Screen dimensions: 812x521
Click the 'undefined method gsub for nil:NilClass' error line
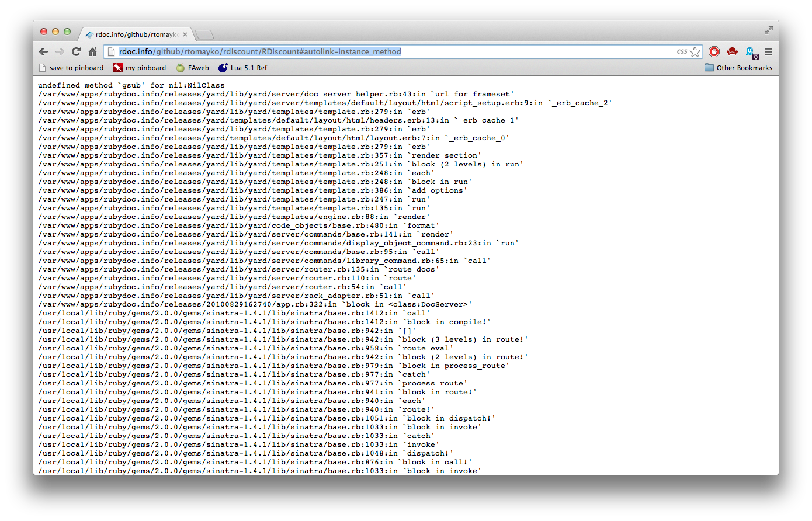coord(131,85)
